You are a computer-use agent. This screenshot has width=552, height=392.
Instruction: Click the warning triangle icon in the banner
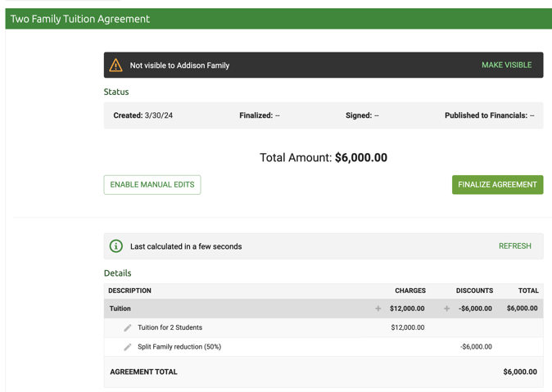click(x=115, y=65)
